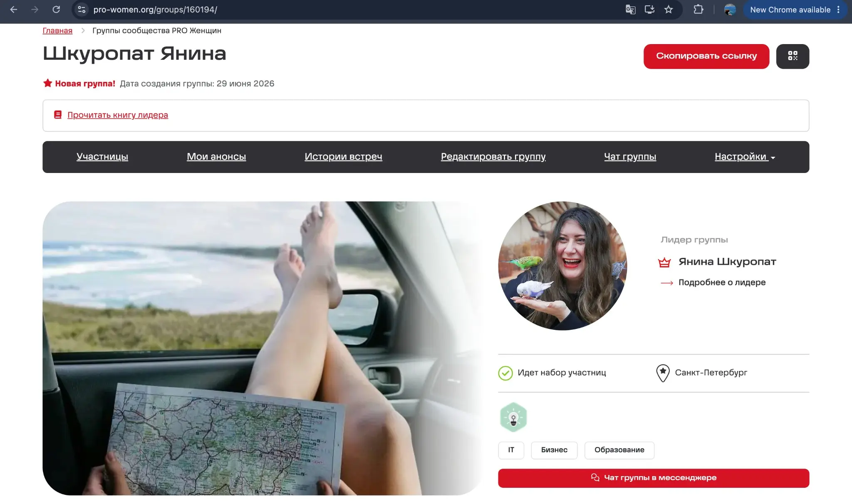Open Подробнее о лидере link
Screen dimensions: 852x504
(722, 282)
